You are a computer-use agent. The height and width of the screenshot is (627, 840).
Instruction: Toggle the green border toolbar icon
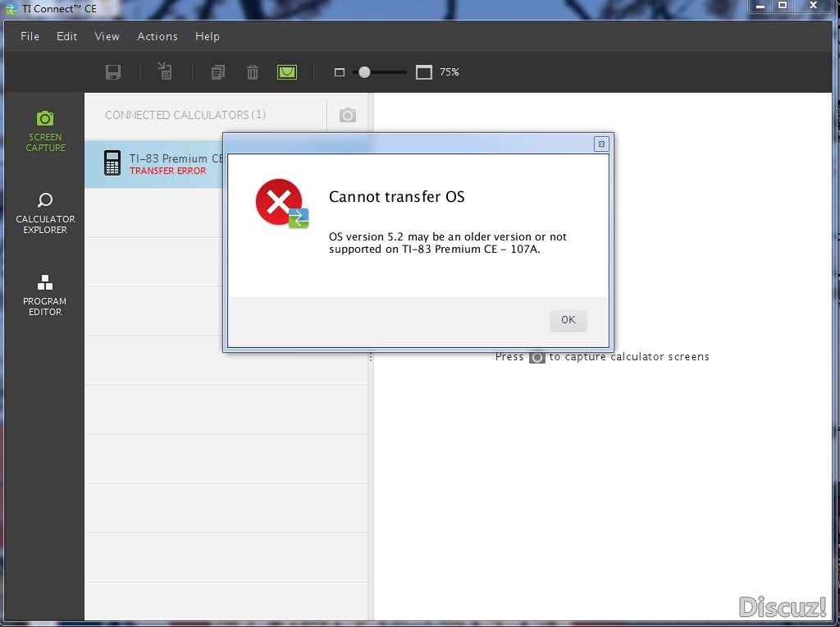point(287,72)
